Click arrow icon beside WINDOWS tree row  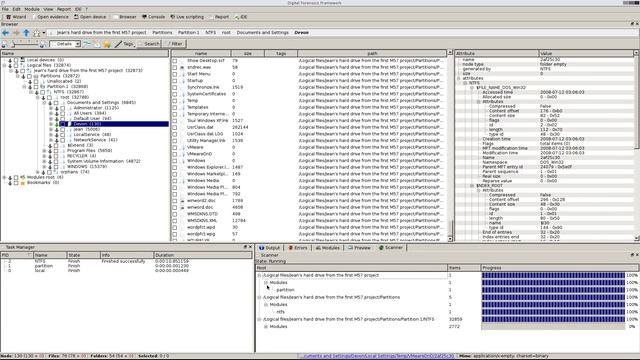click(x=50, y=167)
